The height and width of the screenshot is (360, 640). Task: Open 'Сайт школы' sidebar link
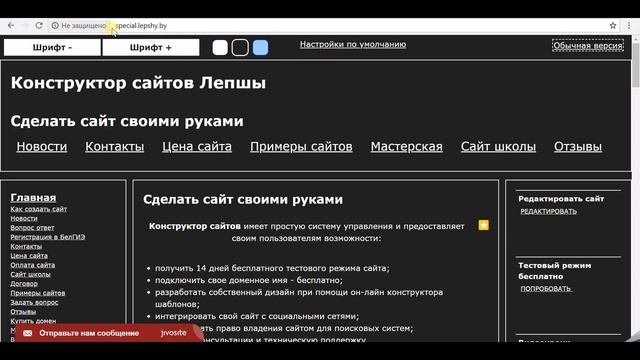31,275
